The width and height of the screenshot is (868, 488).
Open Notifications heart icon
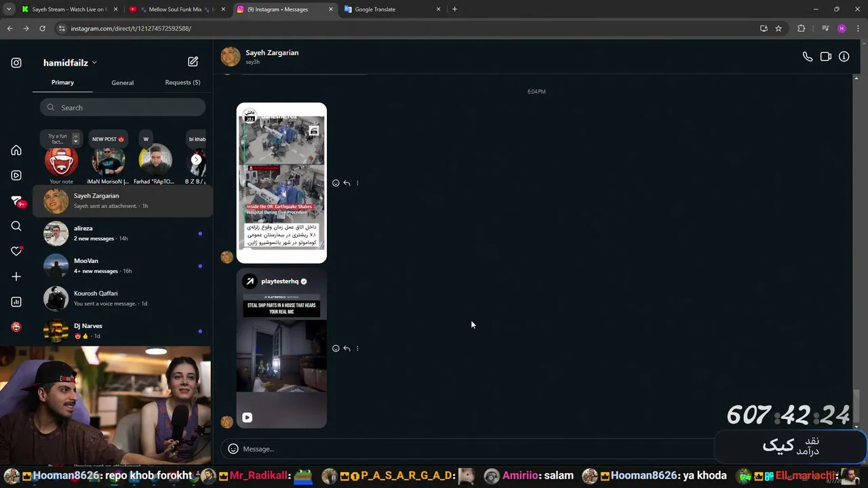pos(16,251)
